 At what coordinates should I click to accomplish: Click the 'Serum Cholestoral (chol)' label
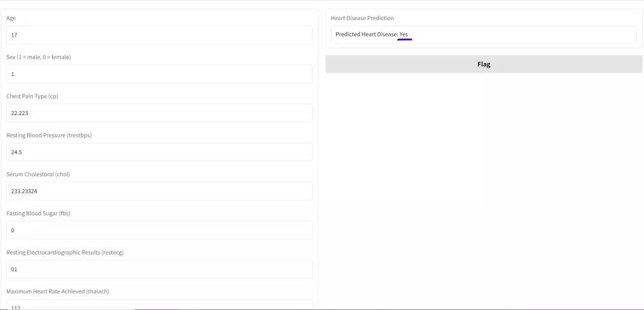coord(38,174)
